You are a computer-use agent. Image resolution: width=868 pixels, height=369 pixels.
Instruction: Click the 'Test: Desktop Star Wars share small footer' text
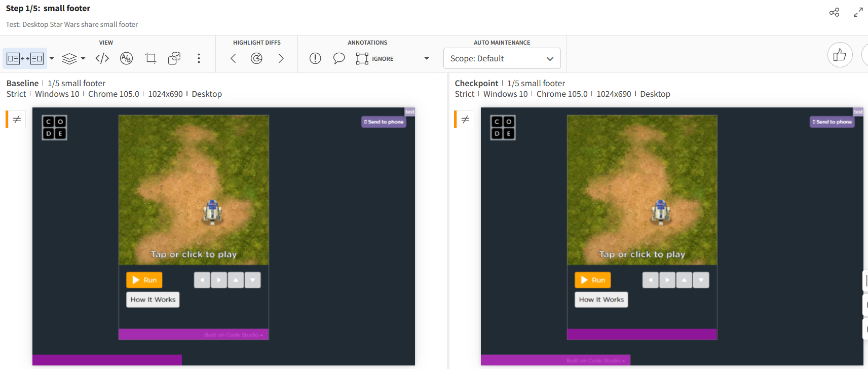tap(72, 24)
